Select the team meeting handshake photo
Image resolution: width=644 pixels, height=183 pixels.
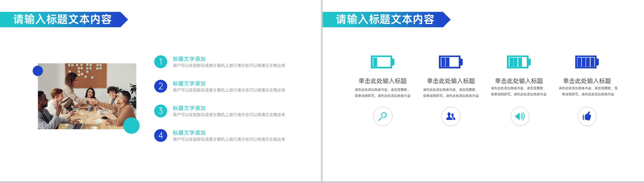[x=87, y=96]
